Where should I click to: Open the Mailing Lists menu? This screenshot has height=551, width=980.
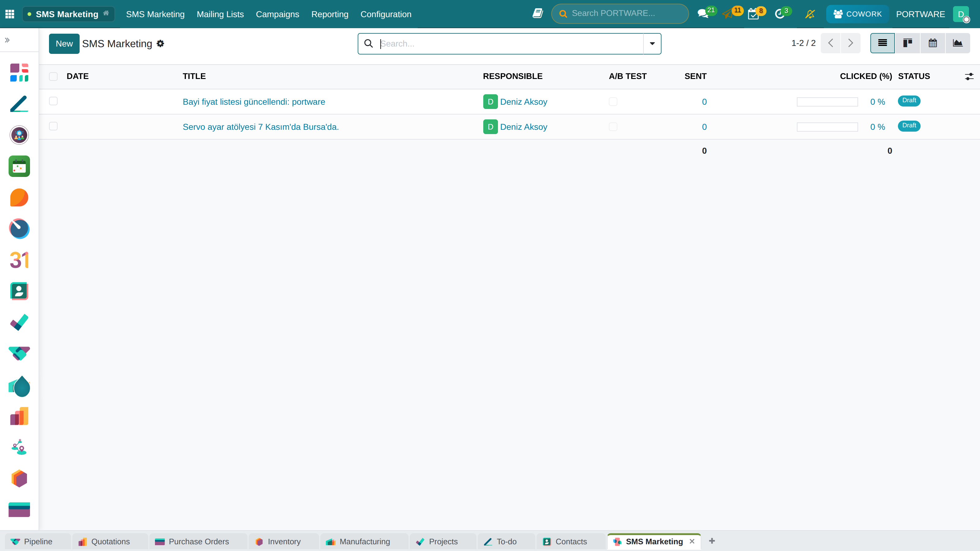pos(220,14)
